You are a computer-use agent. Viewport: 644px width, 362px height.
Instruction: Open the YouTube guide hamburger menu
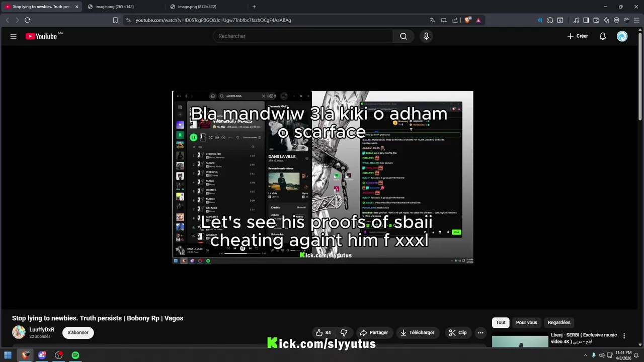[x=14, y=36]
